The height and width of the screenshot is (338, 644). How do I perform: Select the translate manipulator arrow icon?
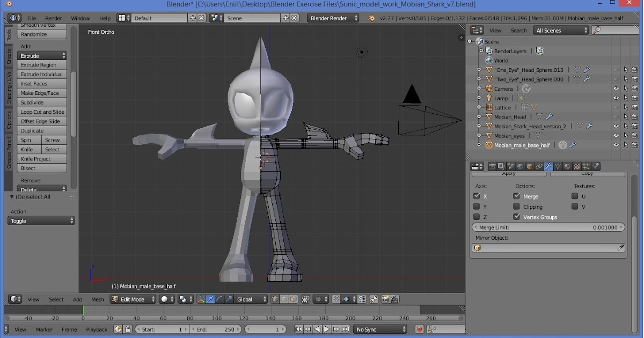click(x=210, y=299)
